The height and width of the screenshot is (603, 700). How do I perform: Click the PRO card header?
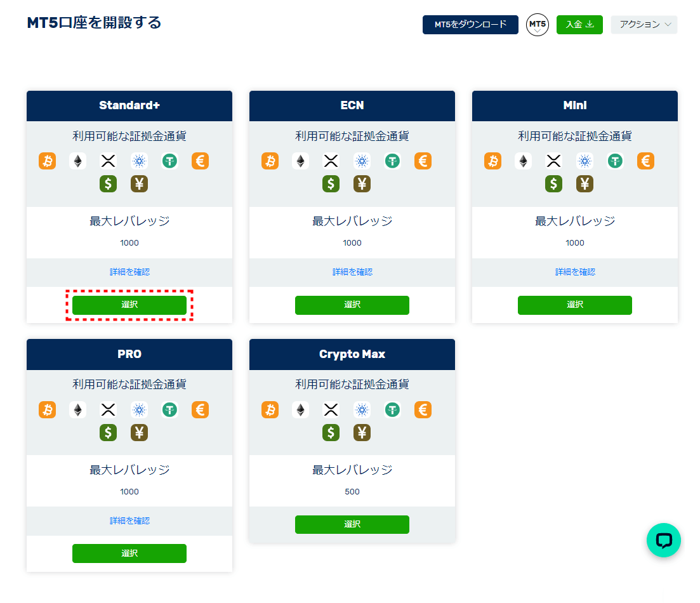pyautogui.click(x=129, y=355)
